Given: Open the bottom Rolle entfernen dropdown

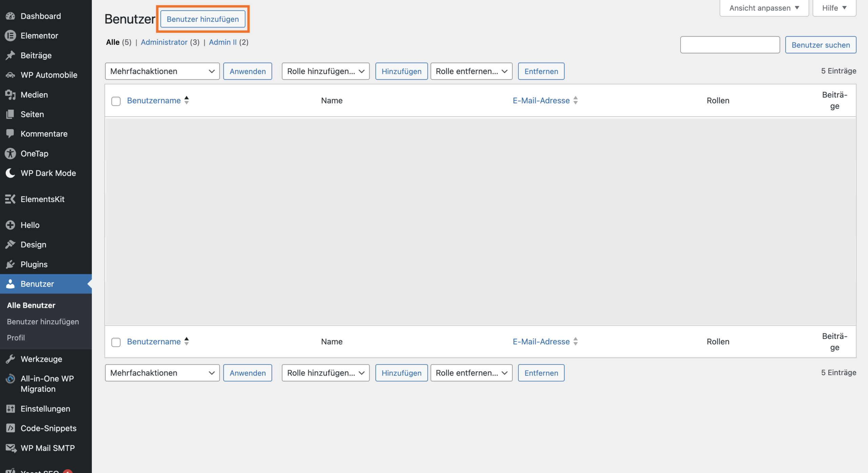Looking at the screenshot, I should (x=471, y=373).
